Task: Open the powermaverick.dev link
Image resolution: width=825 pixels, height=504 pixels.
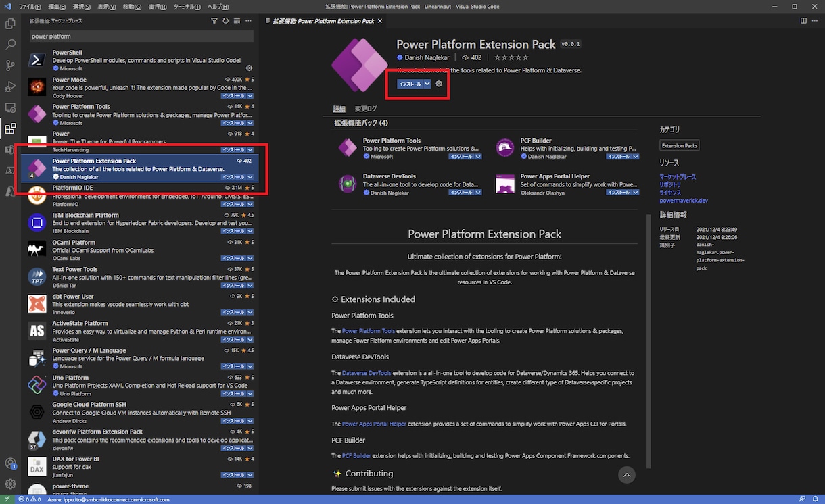Action: (684, 201)
